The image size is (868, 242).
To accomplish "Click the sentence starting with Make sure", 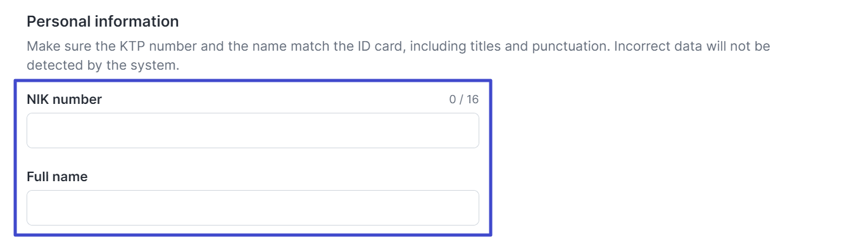I will 398,56.
